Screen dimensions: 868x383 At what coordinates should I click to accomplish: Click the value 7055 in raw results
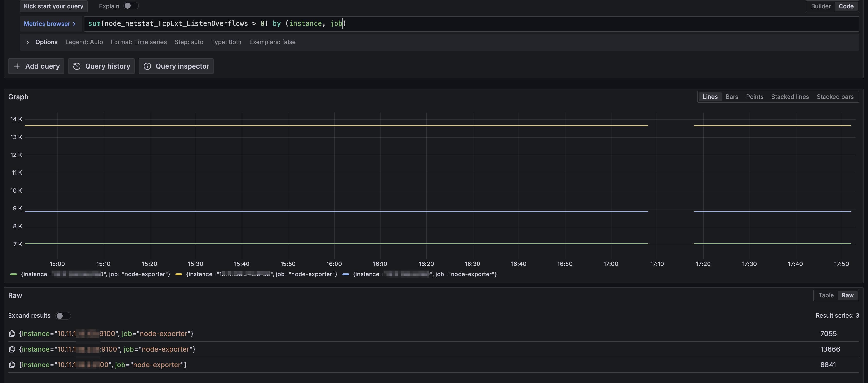click(828, 334)
